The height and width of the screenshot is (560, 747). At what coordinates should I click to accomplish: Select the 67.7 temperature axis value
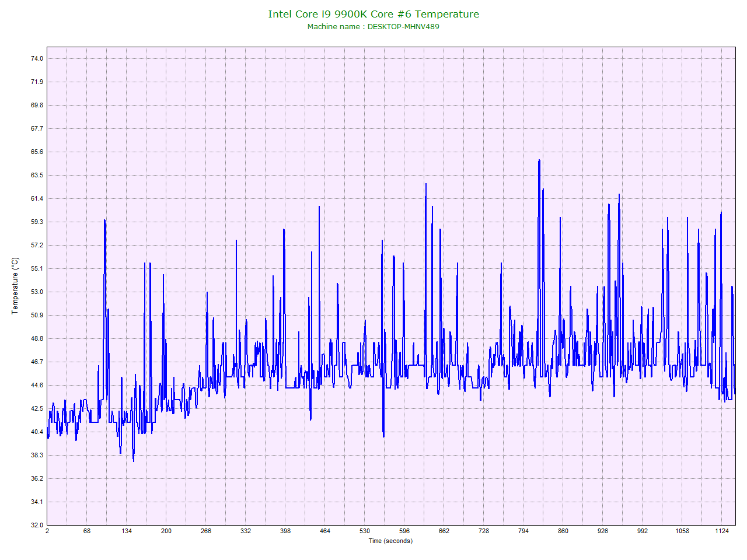(37, 128)
